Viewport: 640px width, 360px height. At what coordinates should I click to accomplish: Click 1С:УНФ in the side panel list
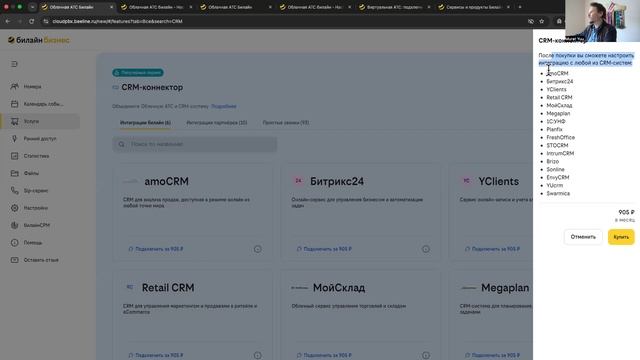click(556, 122)
